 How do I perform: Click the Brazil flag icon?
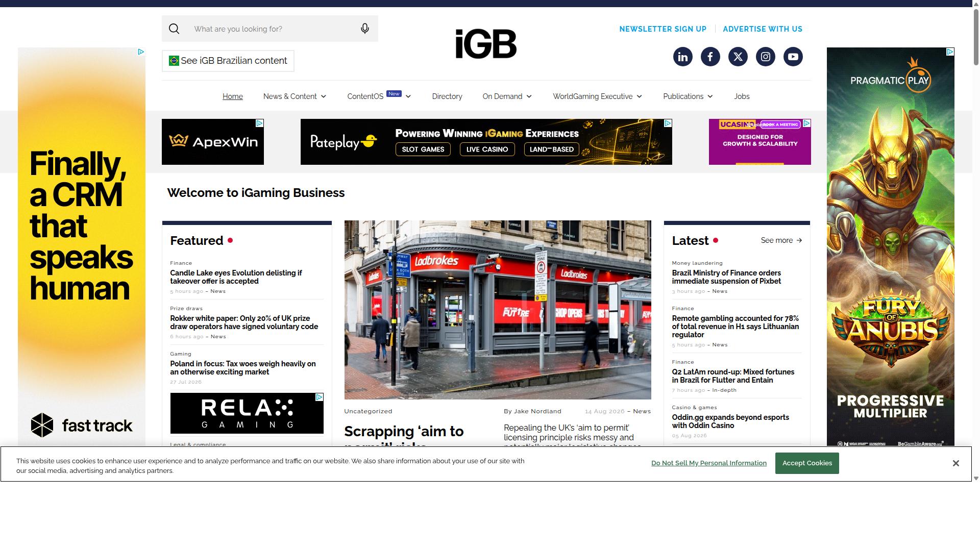point(174,61)
